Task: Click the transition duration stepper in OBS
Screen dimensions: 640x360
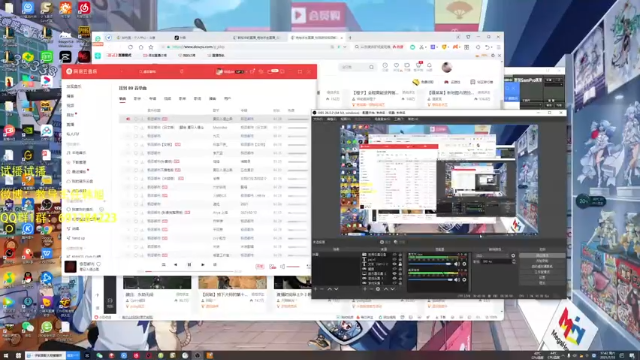Action: [x=514, y=261]
